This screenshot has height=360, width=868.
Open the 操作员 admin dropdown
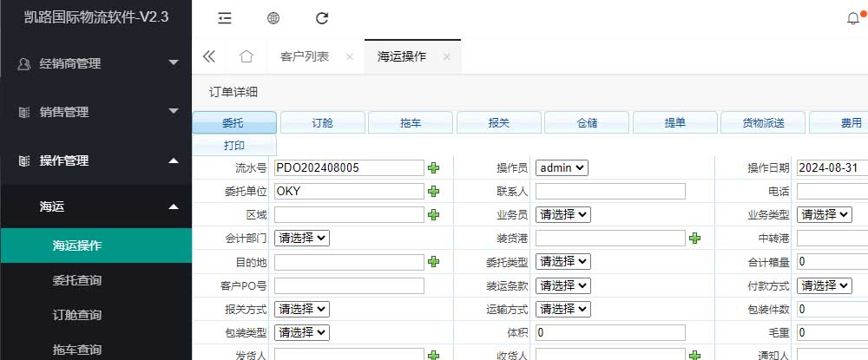tap(562, 167)
